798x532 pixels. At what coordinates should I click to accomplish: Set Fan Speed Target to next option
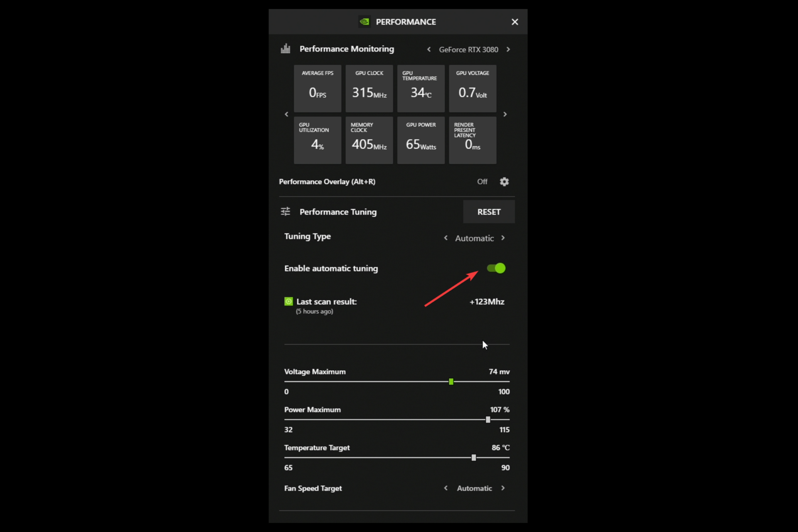click(503, 488)
